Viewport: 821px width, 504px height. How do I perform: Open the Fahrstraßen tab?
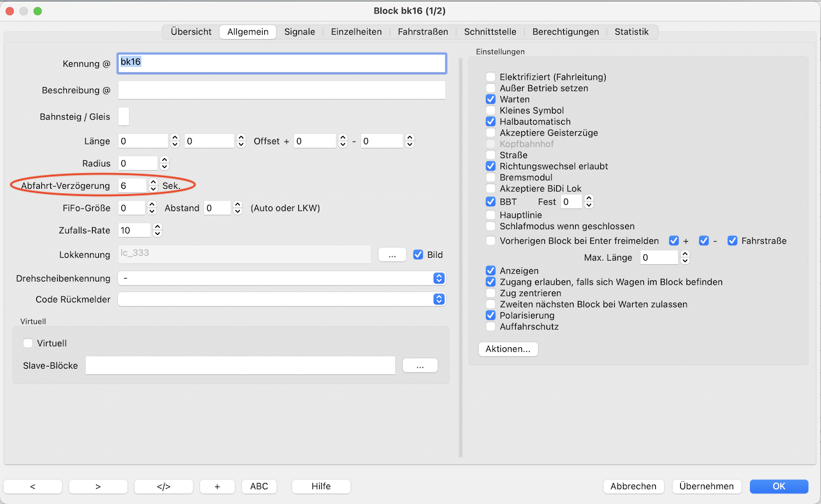pos(422,31)
